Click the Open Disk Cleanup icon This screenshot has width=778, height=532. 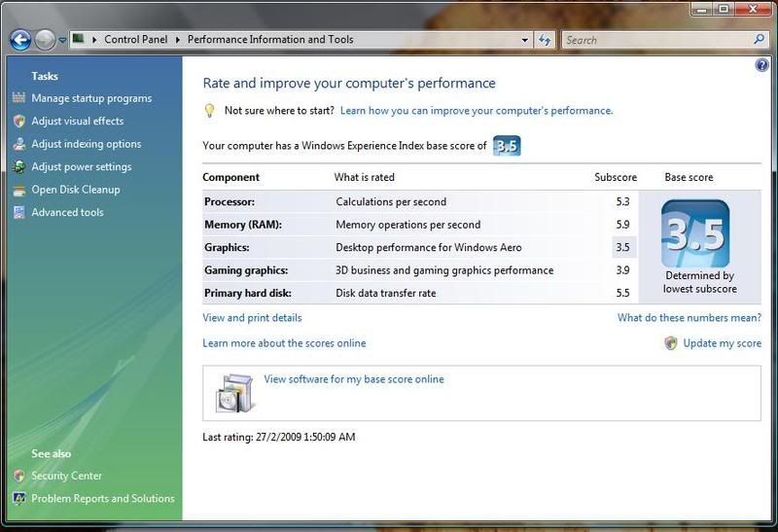pyautogui.click(x=18, y=190)
